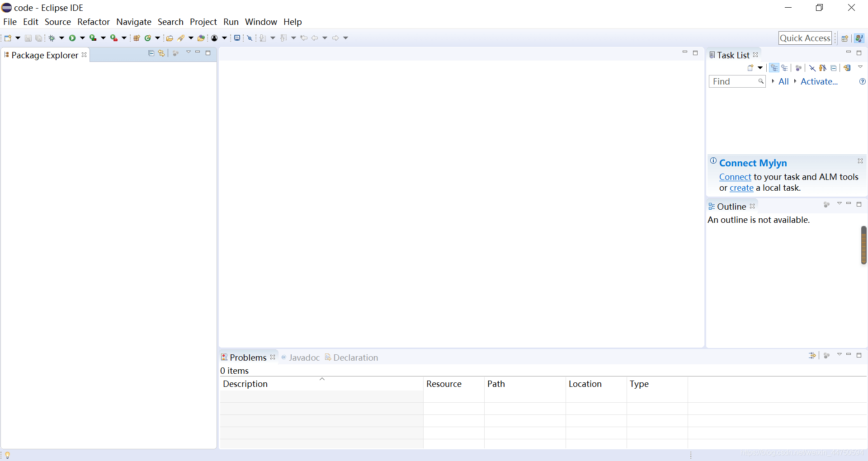The width and height of the screenshot is (868, 461).
Task: Click the Task List help icon
Action: (862, 81)
